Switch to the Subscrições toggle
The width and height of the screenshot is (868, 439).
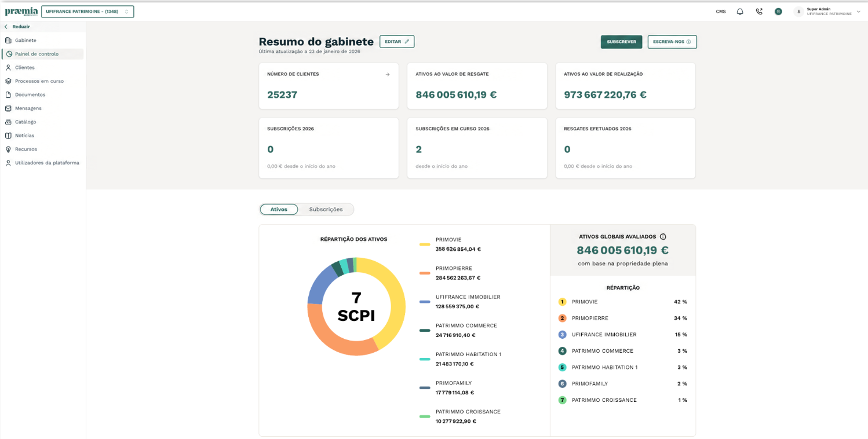coord(326,210)
